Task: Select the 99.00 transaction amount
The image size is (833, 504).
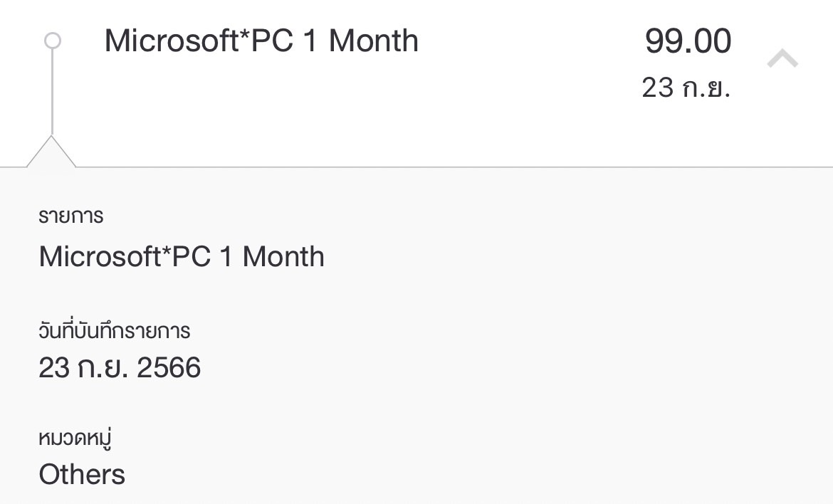Action: [x=688, y=41]
